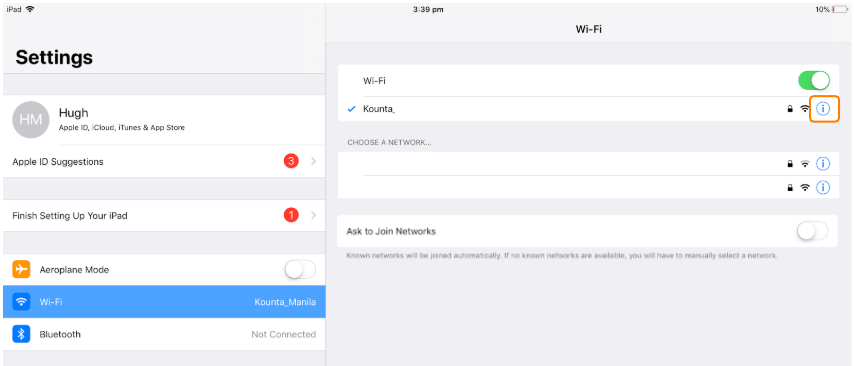This screenshot has height=366, width=854.
Task: Join the first unnamed network under Choose a Network
Action: [x=588, y=163]
